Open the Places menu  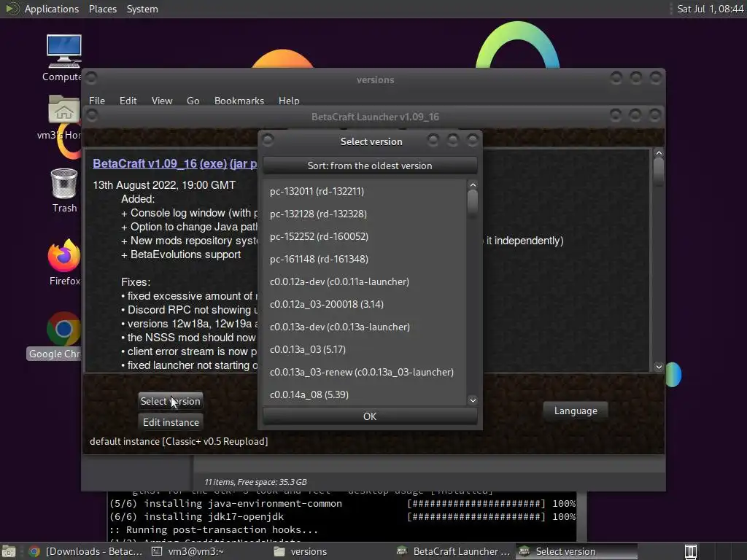click(102, 9)
